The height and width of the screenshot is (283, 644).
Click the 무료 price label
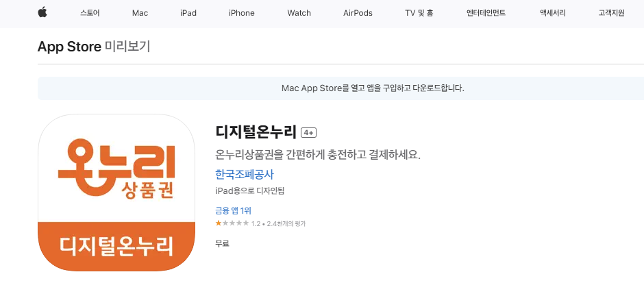point(222,243)
